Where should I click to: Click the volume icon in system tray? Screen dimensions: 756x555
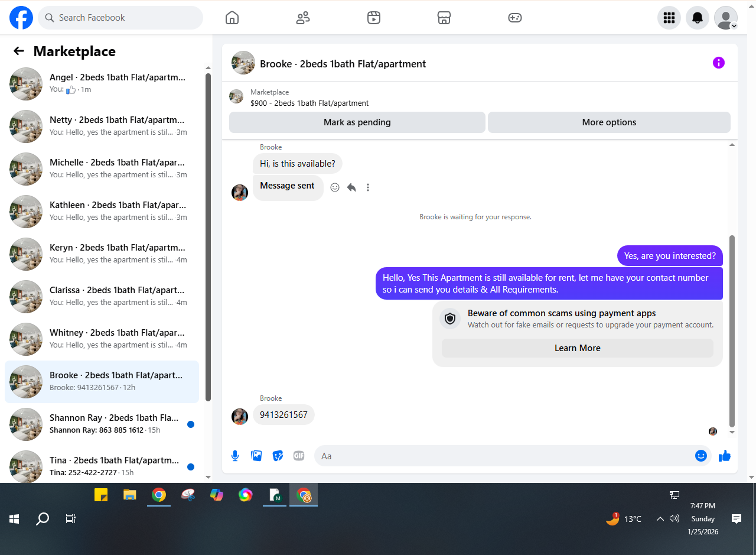[x=674, y=519]
